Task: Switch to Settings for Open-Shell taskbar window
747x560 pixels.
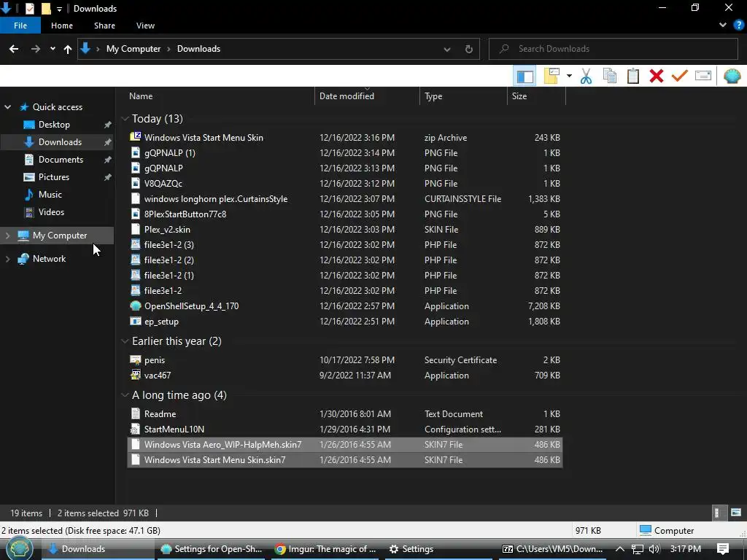Action: point(212,549)
